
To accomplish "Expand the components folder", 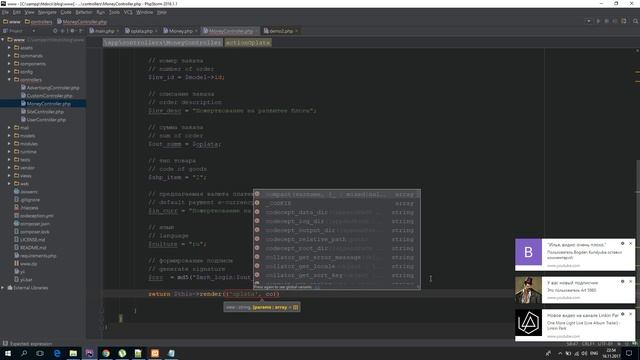I will click(9, 64).
